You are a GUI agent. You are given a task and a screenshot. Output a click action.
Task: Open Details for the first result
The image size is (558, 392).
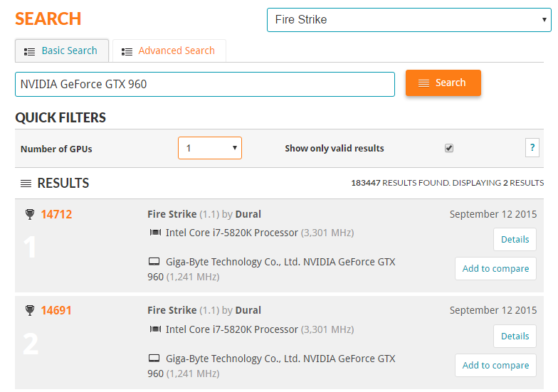pos(515,240)
